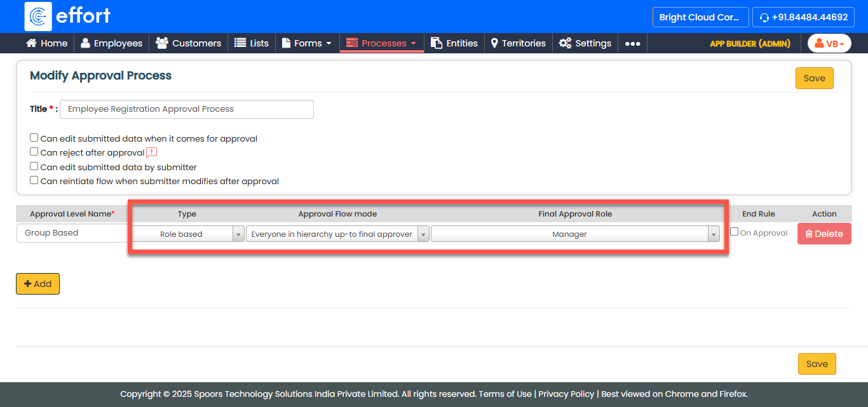Screen dimensions: 868x407
Task: Click the headset support phone number
Action: [803, 17]
